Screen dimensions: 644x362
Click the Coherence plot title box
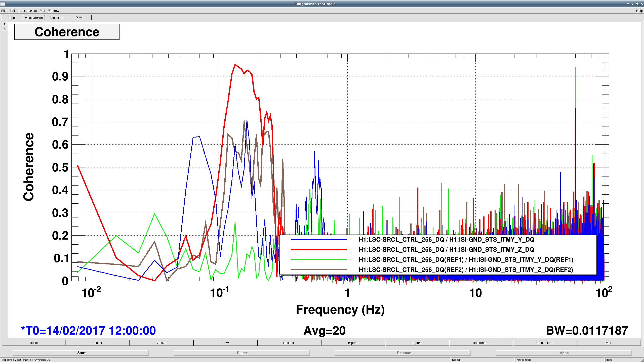[x=67, y=32]
